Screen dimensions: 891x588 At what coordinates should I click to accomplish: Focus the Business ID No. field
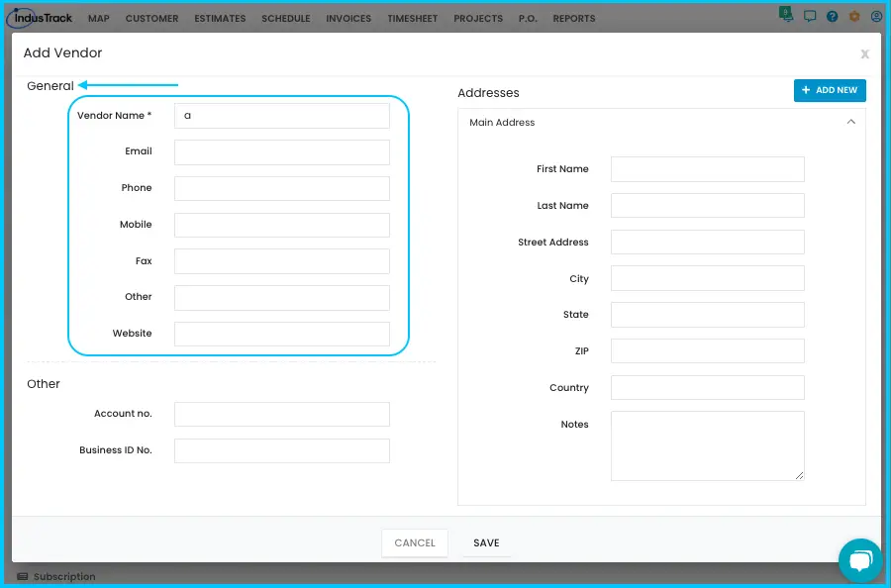[282, 450]
